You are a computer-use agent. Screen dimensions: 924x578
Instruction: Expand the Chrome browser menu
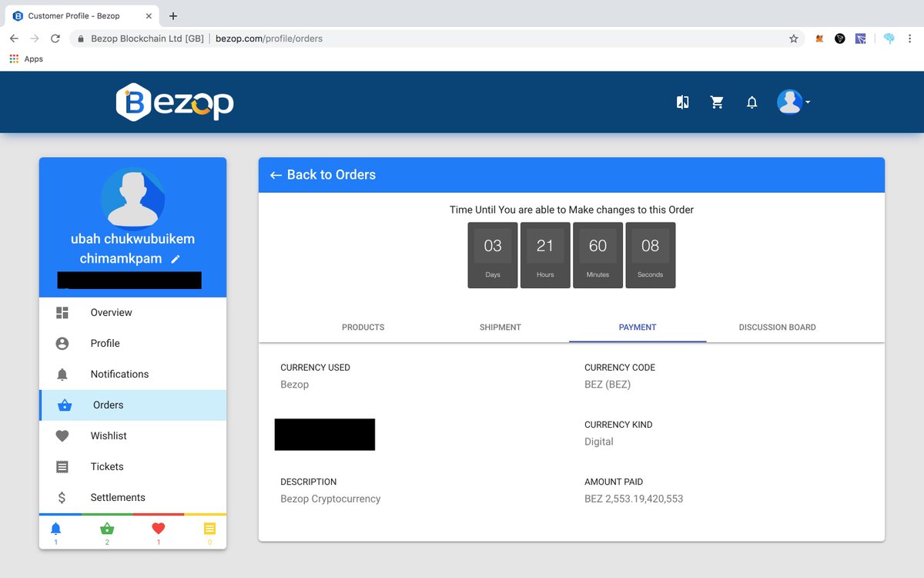tap(909, 38)
